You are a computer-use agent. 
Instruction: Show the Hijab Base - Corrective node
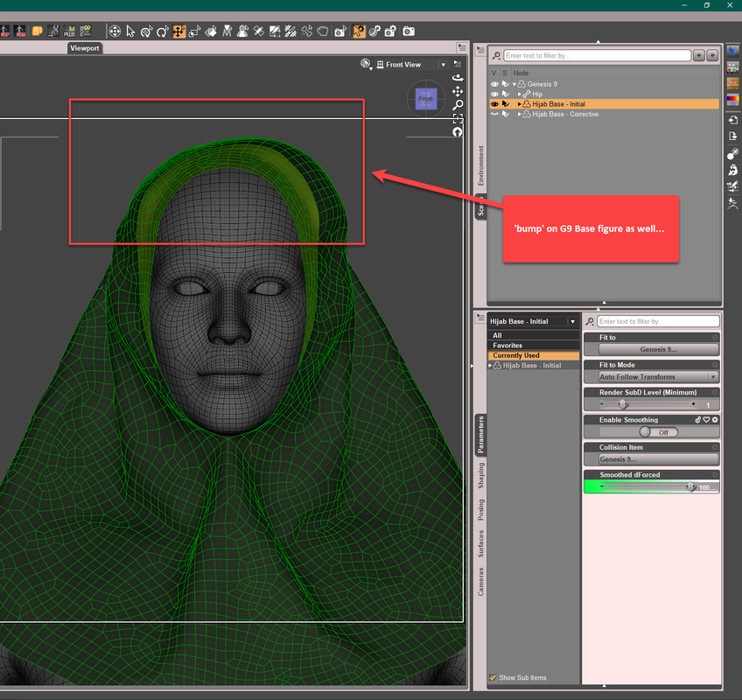pos(494,115)
